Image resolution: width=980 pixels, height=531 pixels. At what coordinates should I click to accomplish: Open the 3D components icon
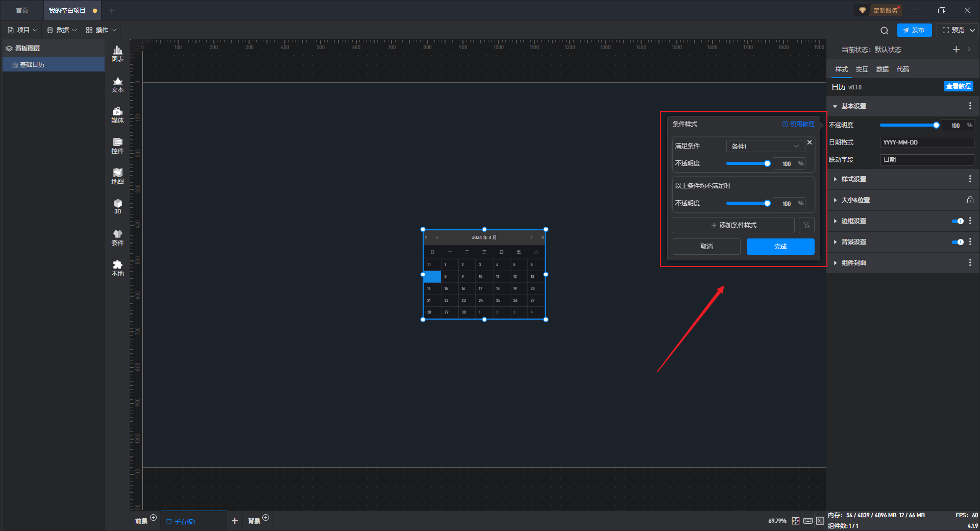(x=117, y=206)
